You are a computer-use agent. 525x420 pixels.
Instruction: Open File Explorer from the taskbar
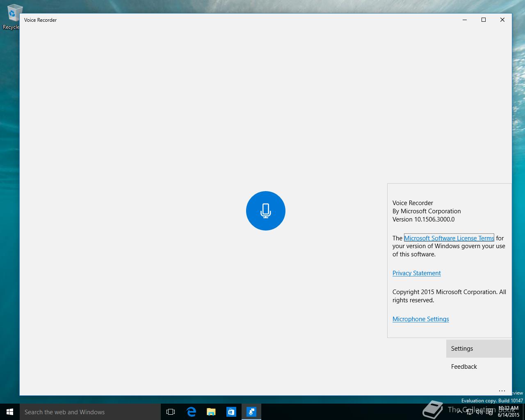211,412
